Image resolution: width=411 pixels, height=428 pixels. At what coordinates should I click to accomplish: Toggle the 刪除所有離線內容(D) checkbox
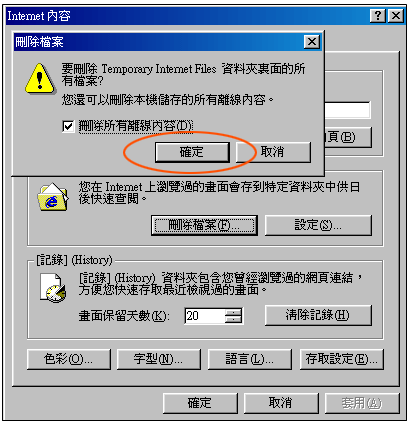click(x=68, y=126)
